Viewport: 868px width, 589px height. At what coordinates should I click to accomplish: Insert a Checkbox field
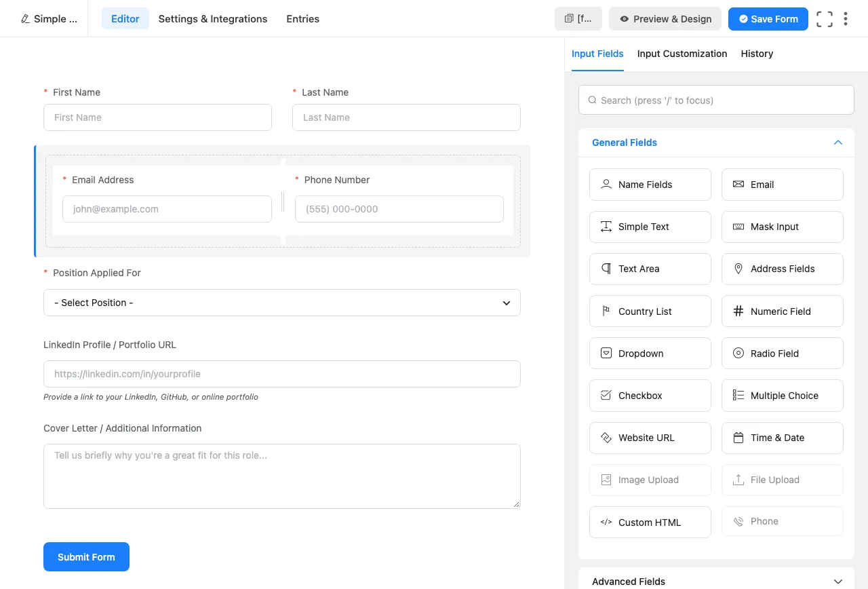click(650, 396)
